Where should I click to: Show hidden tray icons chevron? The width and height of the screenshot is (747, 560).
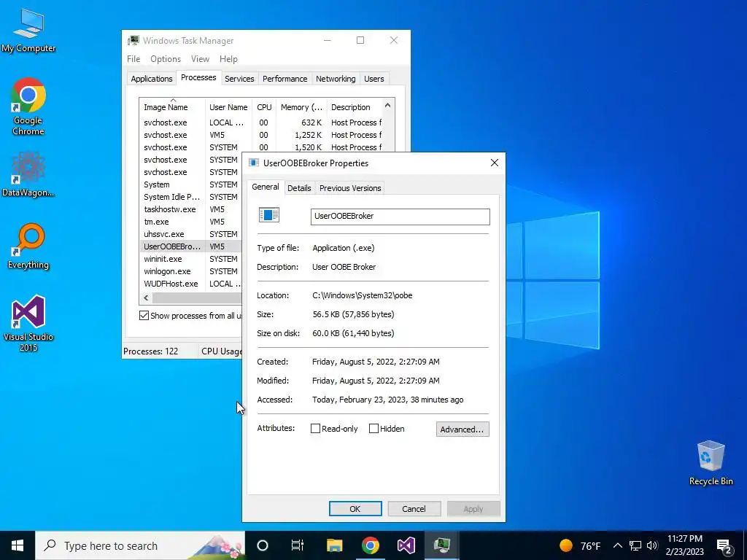617,545
